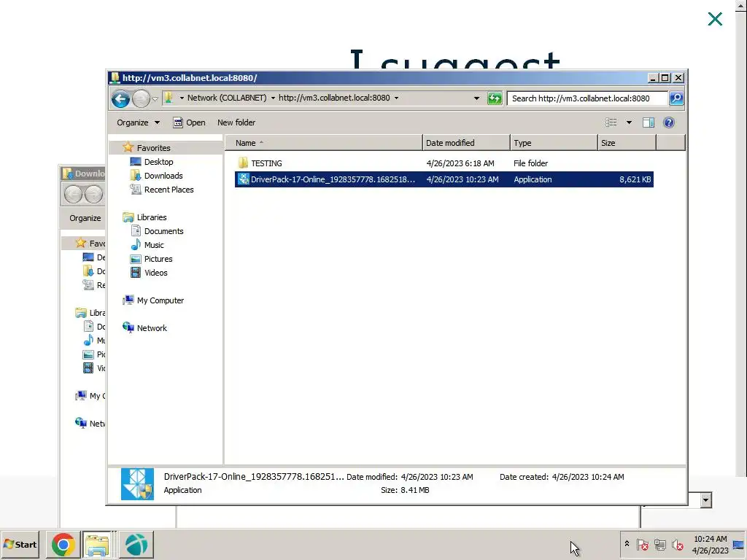Click the Show desktop icon beside the clock
Image resolution: width=747 pixels, height=560 pixels.
(739, 544)
